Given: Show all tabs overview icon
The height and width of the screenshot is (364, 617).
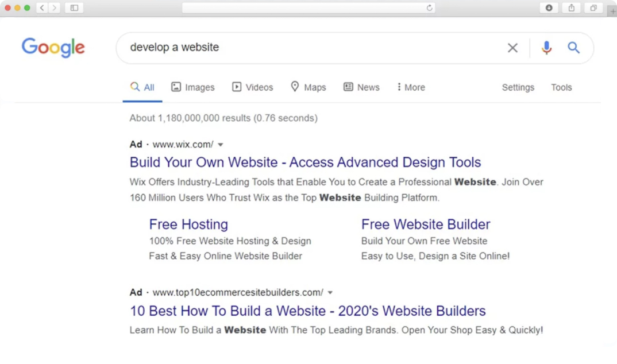Looking at the screenshot, I should tap(593, 8).
